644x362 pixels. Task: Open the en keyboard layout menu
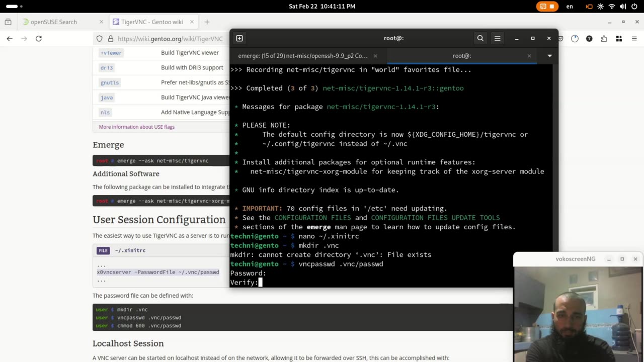click(x=570, y=7)
